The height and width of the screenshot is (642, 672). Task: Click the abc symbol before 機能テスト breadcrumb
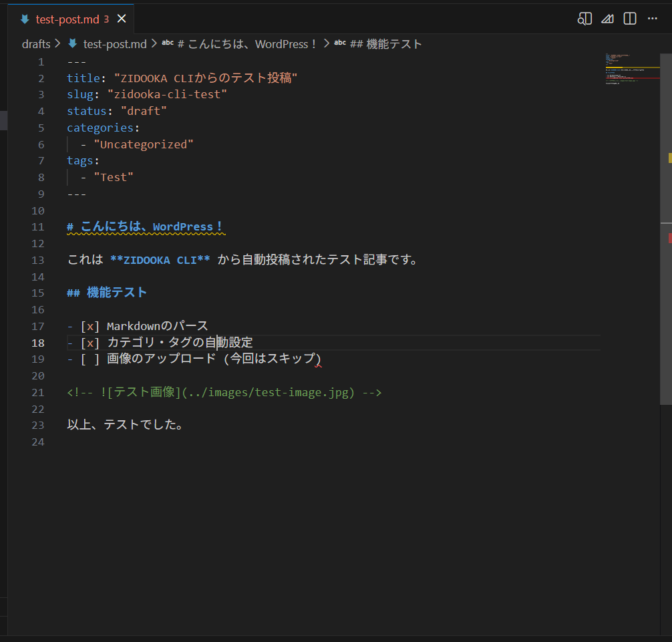pyautogui.click(x=339, y=43)
